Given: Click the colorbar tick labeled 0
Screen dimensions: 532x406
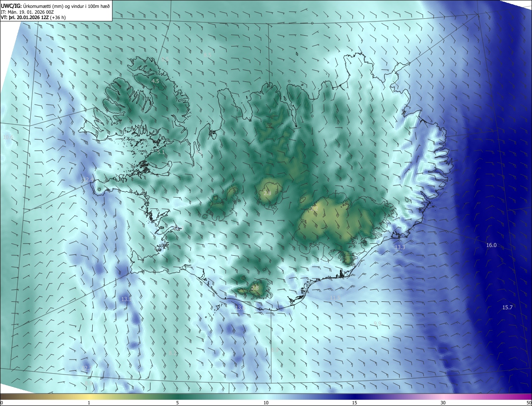Looking at the screenshot, I should click(x=1, y=403).
